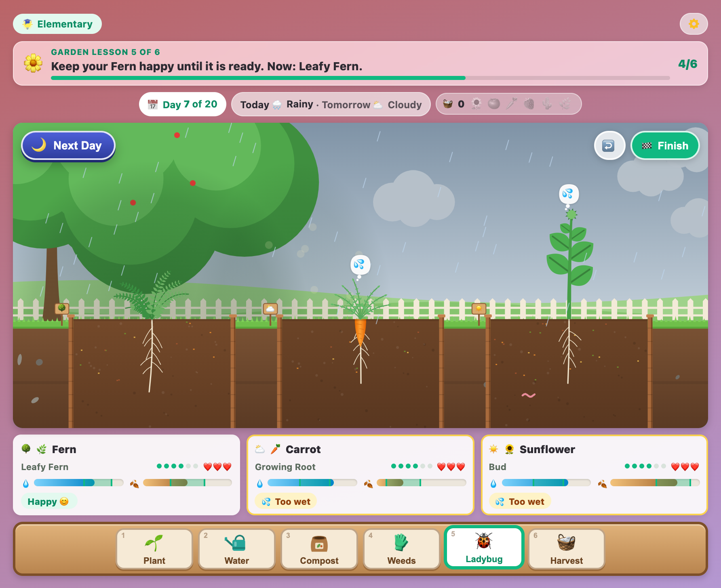This screenshot has height=588, width=721.
Task: Click the Finish button
Action: click(665, 145)
